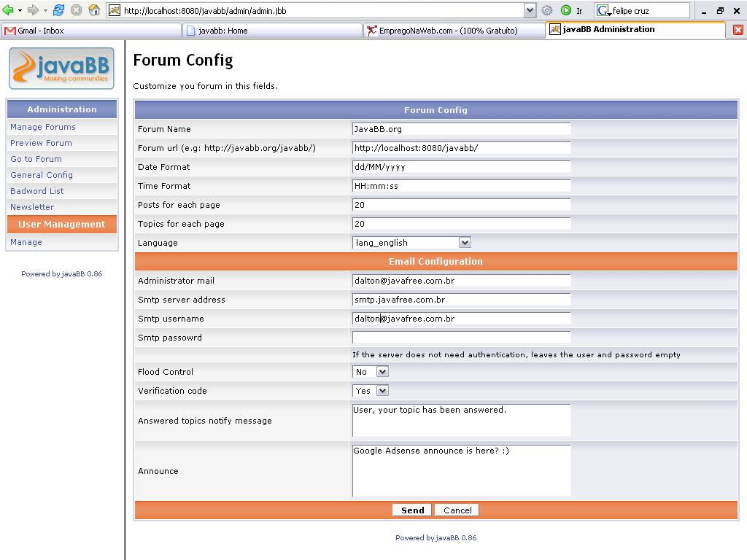Open the Verification code dropdown
Viewport: 747px width, 560px height.
(x=382, y=391)
